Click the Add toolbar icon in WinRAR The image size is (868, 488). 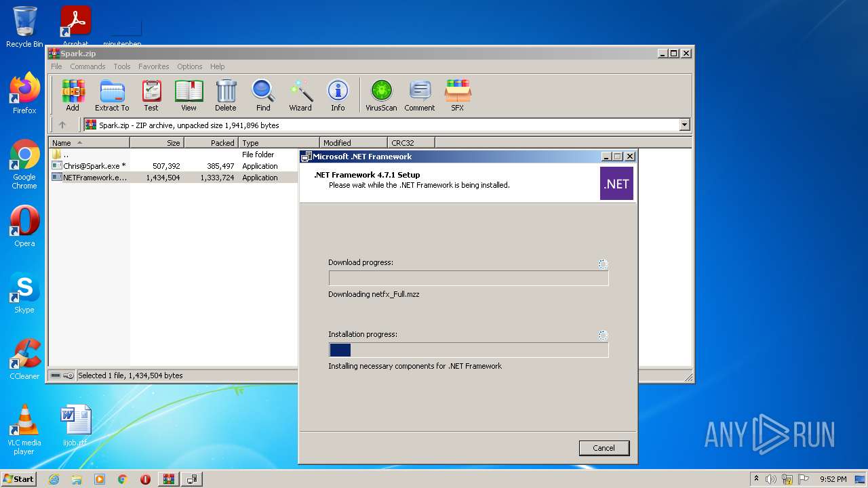(73, 95)
